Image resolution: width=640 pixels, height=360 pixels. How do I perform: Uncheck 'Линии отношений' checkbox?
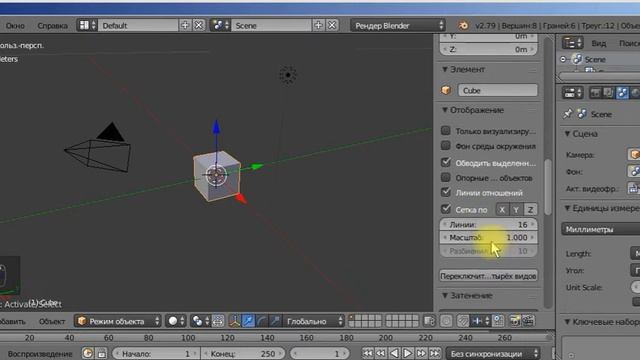[x=446, y=192]
